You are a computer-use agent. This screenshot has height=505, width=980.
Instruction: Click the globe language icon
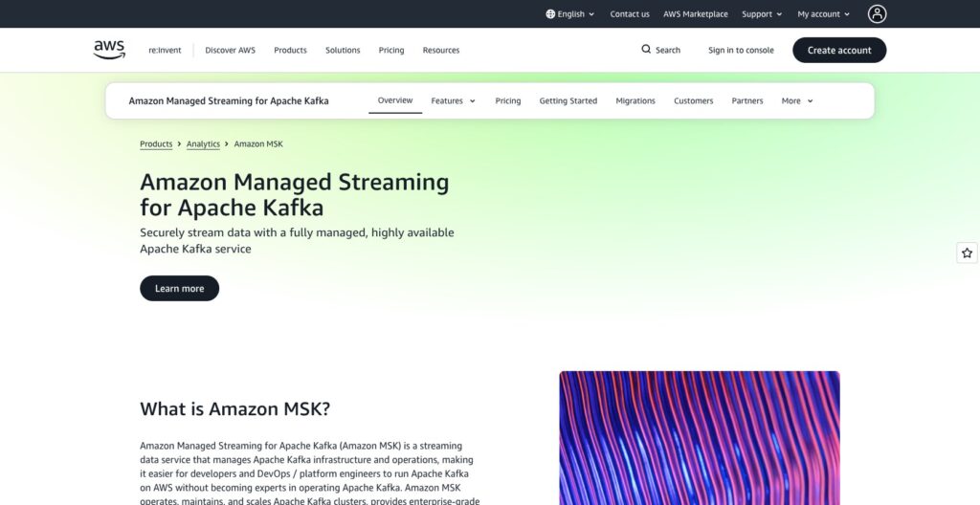click(x=550, y=13)
